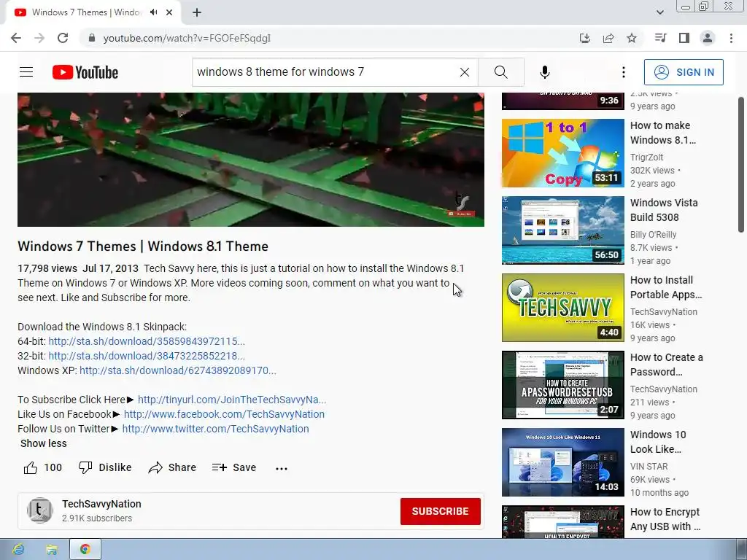The image size is (747, 560).
Task: Open media controls in Chrome toolbar
Action: click(x=660, y=38)
